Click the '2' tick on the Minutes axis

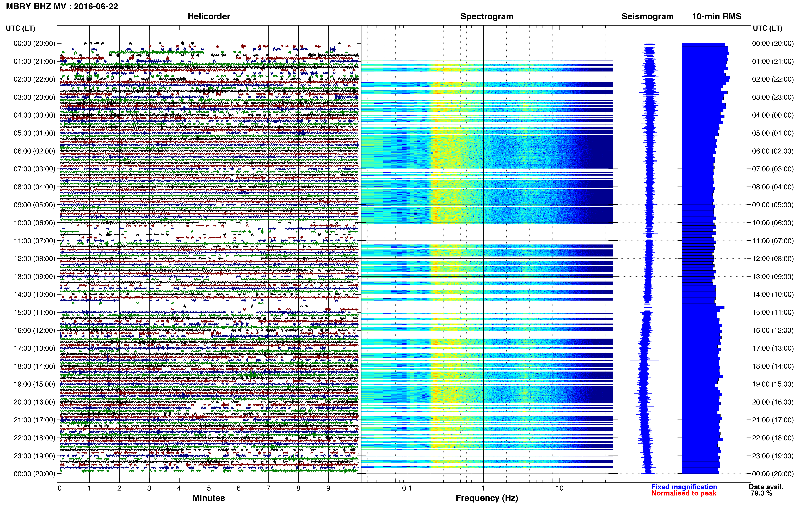[119, 488]
